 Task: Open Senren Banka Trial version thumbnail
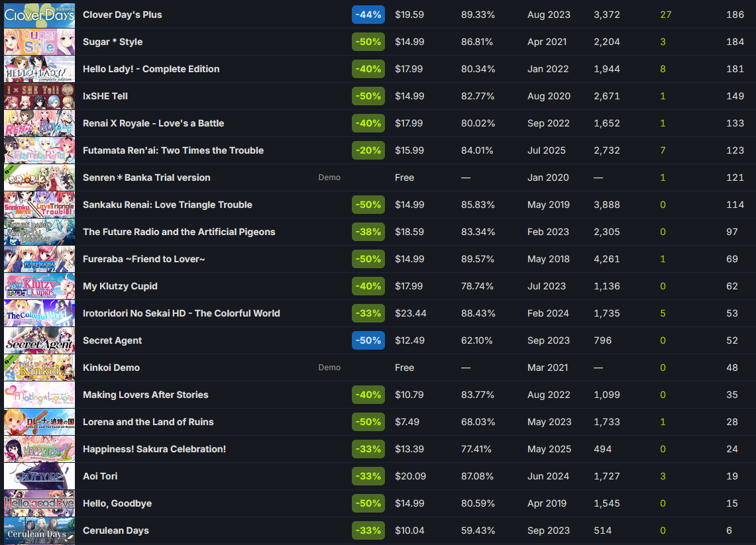click(x=40, y=178)
